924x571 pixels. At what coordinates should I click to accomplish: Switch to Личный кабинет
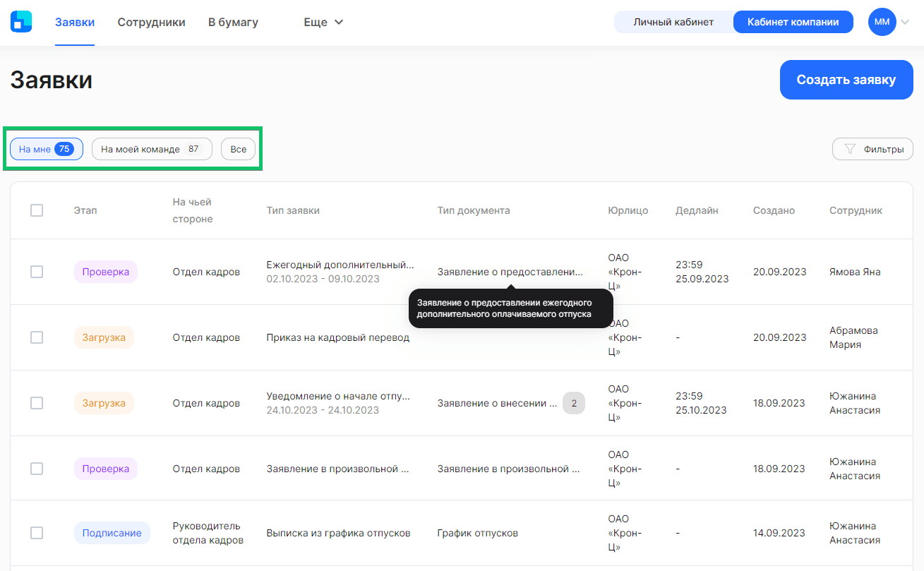click(x=673, y=22)
